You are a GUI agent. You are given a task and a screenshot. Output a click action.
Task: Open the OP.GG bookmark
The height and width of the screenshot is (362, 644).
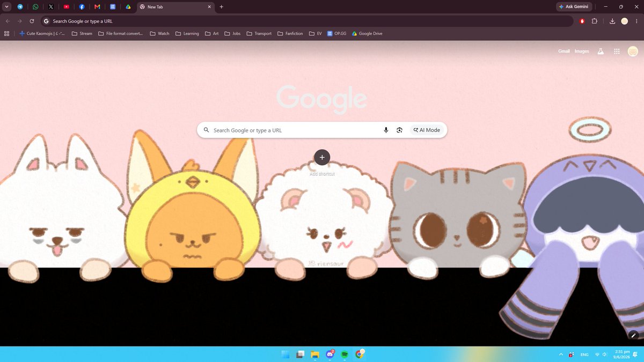(337, 33)
